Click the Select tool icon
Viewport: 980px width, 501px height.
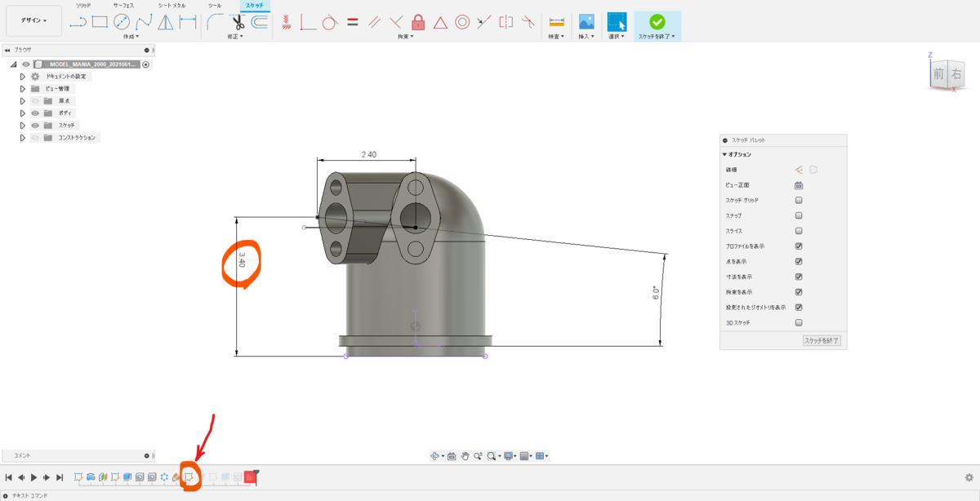(617, 22)
